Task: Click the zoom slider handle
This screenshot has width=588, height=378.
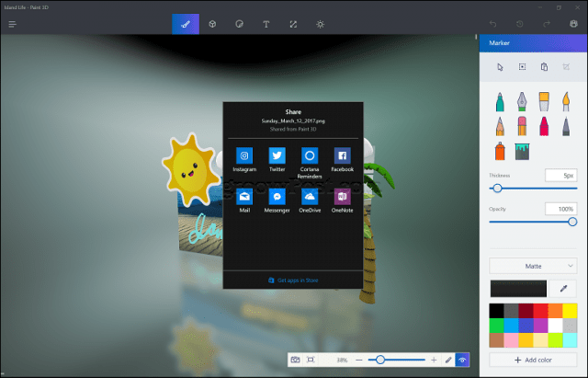Action: pyautogui.click(x=380, y=360)
